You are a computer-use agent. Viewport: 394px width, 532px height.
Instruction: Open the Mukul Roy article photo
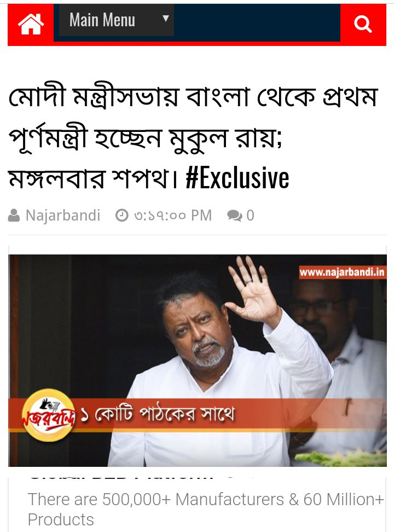(198, 360)
